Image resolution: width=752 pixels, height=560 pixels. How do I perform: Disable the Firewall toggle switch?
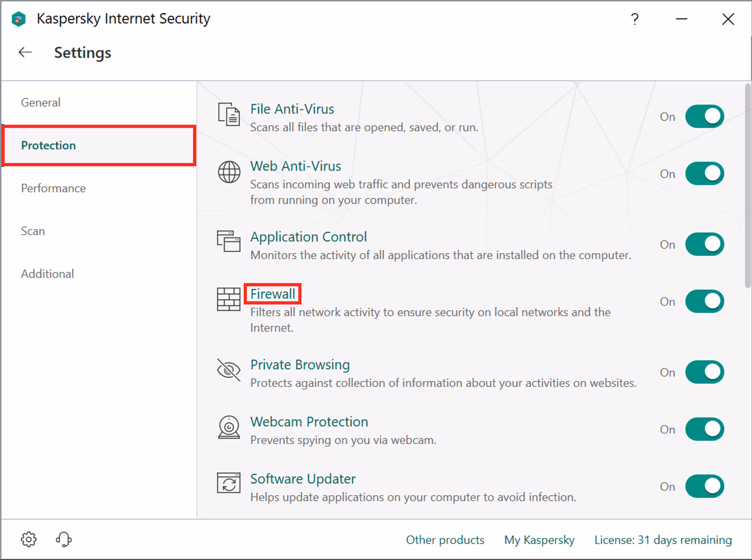704,301
